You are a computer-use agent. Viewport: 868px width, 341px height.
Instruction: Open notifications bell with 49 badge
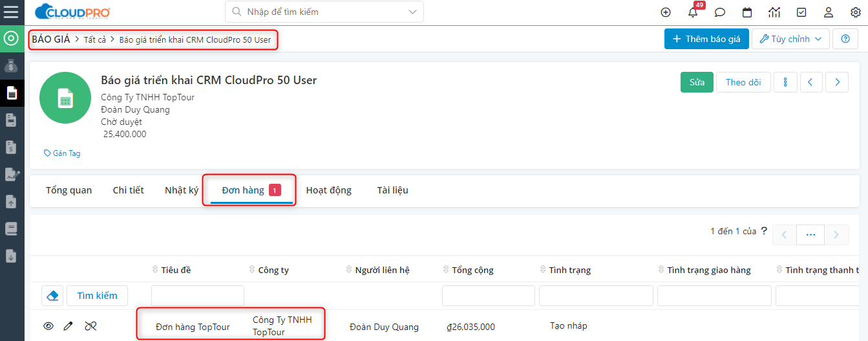[x=693, y=12]
